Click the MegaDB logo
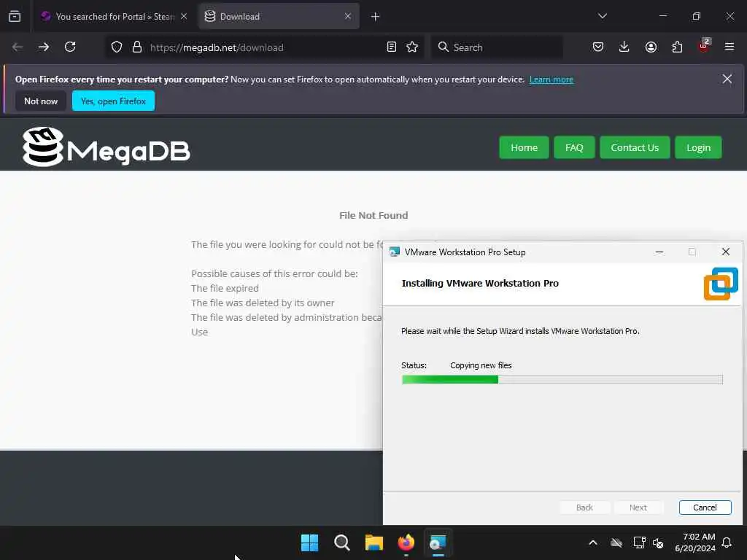747x560 pixels. 107,147
